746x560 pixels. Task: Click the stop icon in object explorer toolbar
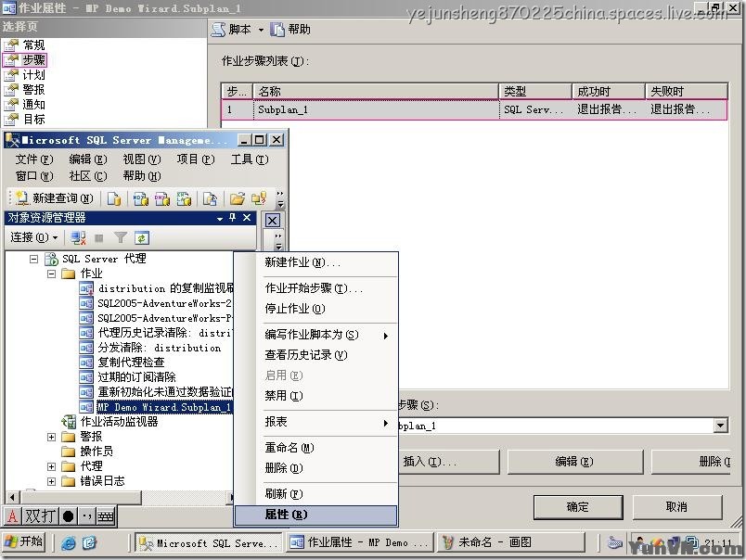click(99, 237)
